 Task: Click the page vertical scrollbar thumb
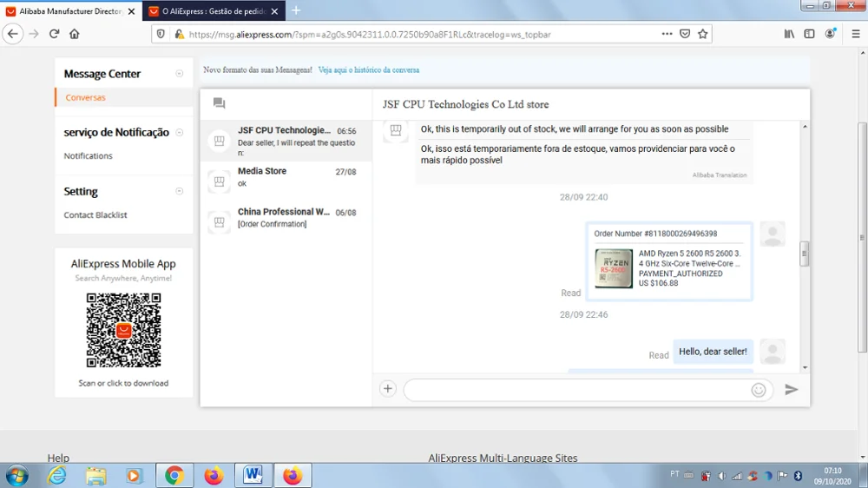(863, 237)
